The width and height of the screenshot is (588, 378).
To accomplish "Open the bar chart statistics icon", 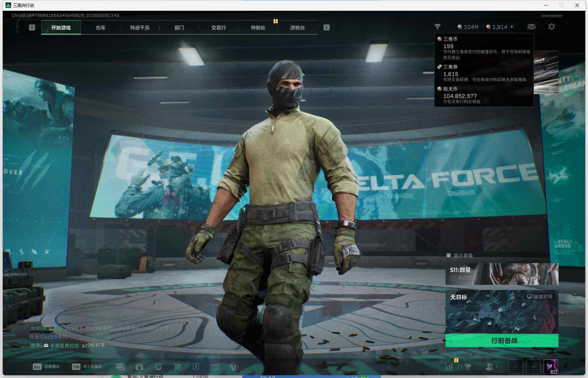I will click(449, 367).
